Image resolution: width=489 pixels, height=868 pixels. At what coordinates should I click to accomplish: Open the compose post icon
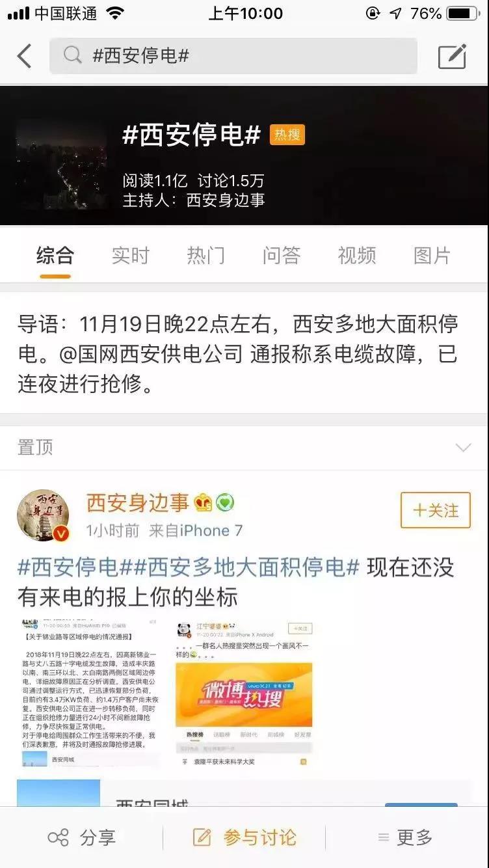452,56
